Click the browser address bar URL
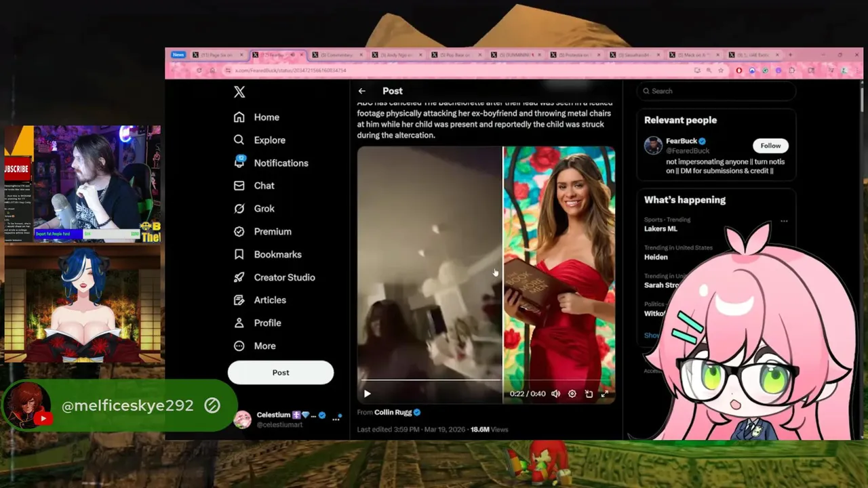This screenshot has width=868, height=488. [x=290, y=70]
